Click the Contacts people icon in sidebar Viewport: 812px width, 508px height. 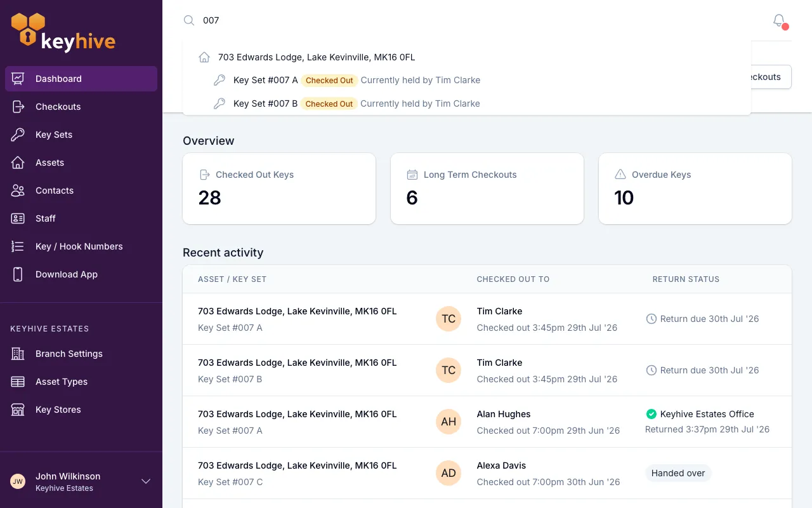coord(18,190)
